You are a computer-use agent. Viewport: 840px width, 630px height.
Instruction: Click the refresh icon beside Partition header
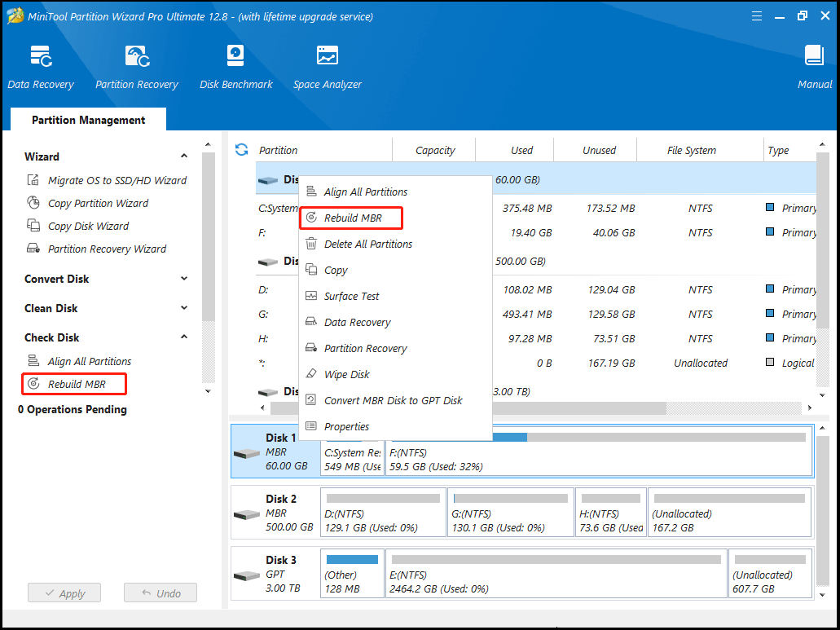(242, 150)
